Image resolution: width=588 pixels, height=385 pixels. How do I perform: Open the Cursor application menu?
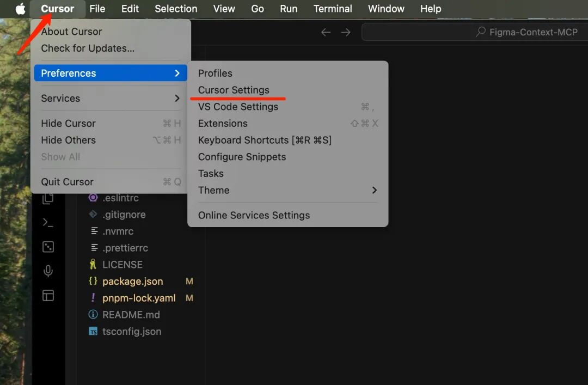[x=57, y=9]
